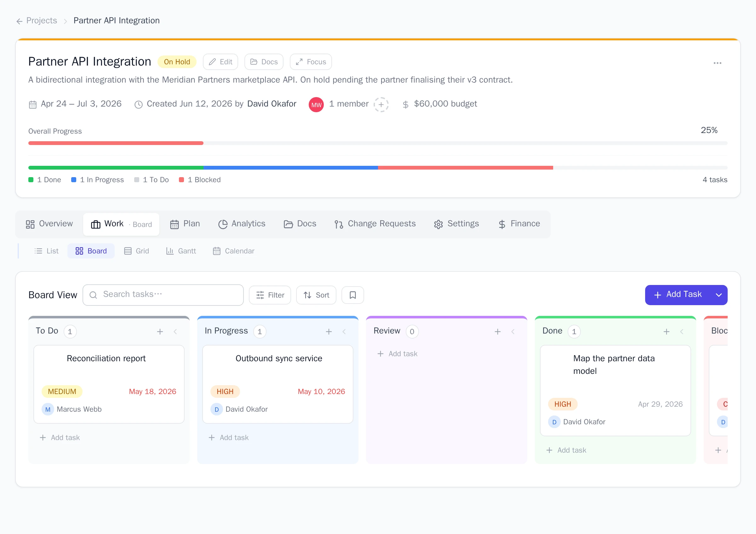Click the May 10, 2026 due date
This screenshot has width=756, height=534.
pos(321,392)
